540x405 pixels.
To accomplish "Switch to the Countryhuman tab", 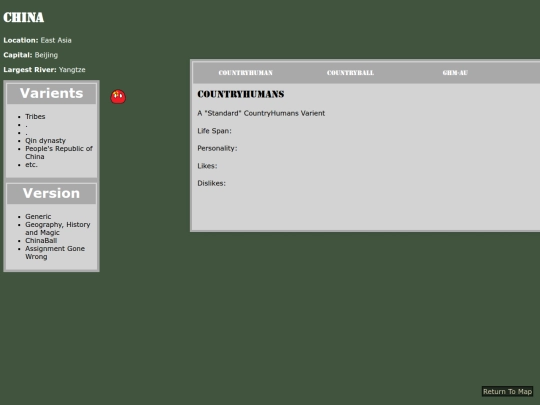I will [x=246, y=73].
